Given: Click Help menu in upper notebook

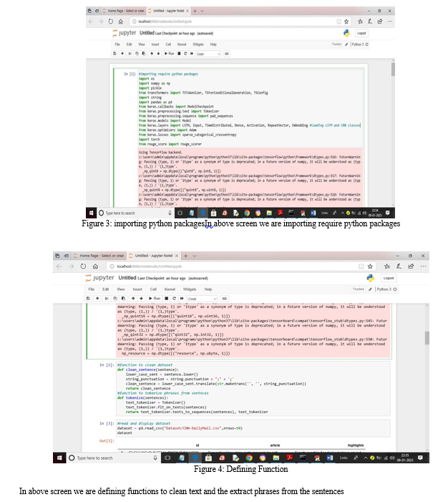Looking at the screenshot, I should [x=213, y=44].
